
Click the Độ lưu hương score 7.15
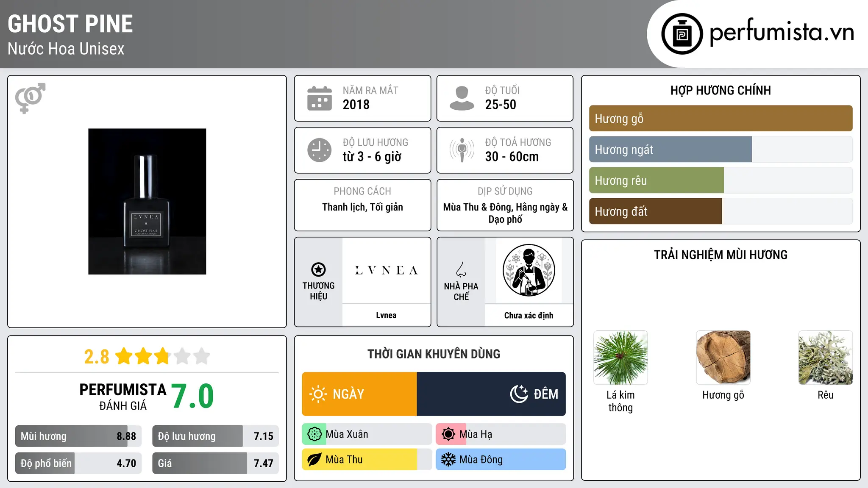pyautogui.click(x=264, y=436)
